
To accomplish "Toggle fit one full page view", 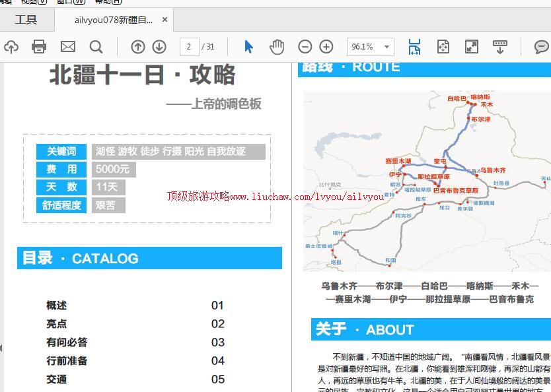I will tap(443, 47).
